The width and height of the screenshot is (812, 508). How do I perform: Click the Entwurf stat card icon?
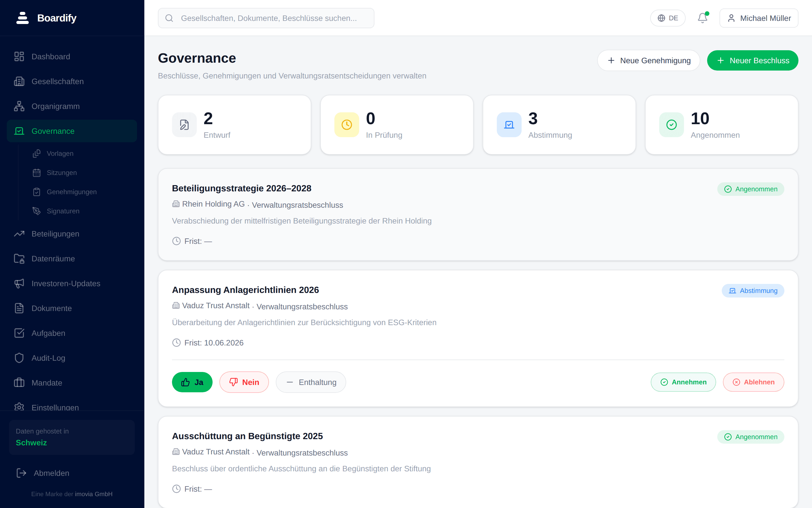pyautogui.click(x=184, y=125)
